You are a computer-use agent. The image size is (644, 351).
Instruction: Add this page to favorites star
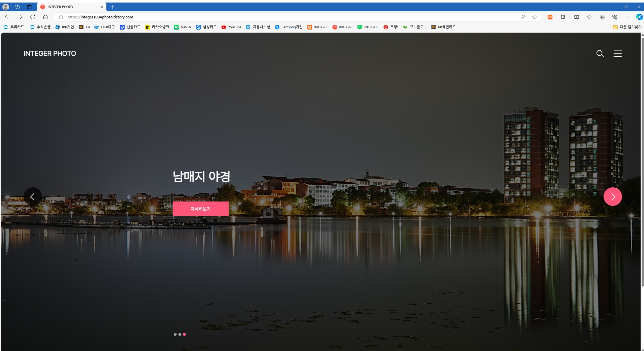(534, 17)
